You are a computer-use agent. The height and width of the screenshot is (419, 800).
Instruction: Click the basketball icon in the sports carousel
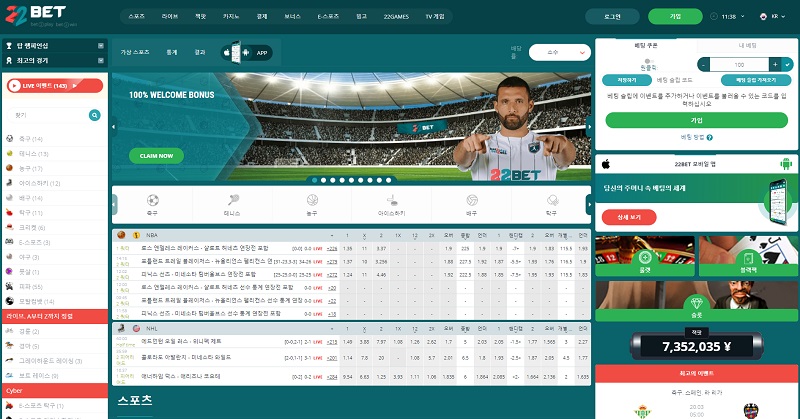tap(312, 200)
